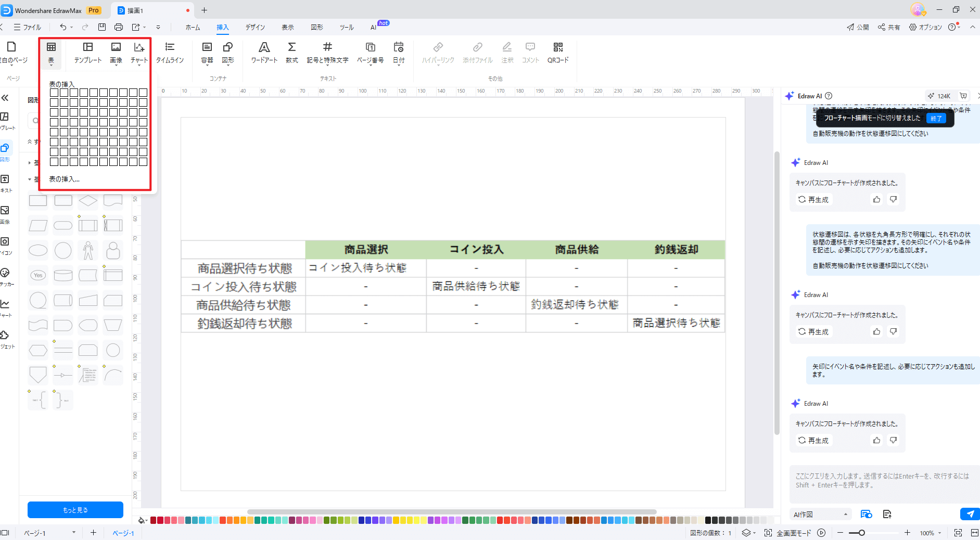The width and height of the screenshot is (980, 540).
Task: Thumbs down the first Edraw AI reply
Action: pos(894,199)
